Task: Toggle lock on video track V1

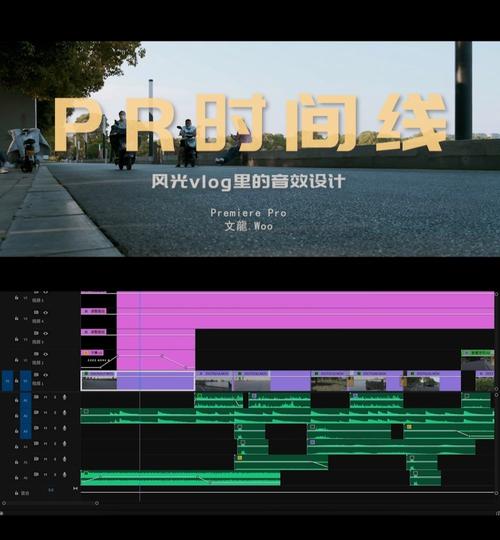Action: pyautogui.click(x=16, y=381)
